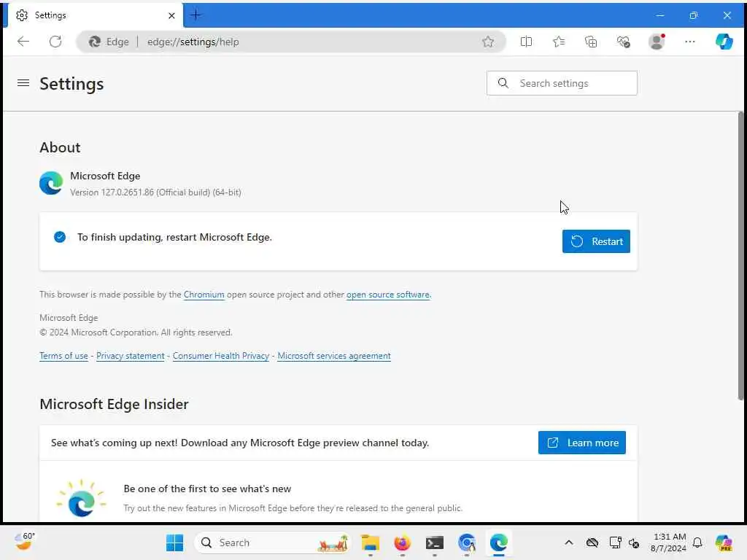Focus the Search settings field
The width and height of the screenshot is (747, 560).
(x=562, y=83)
